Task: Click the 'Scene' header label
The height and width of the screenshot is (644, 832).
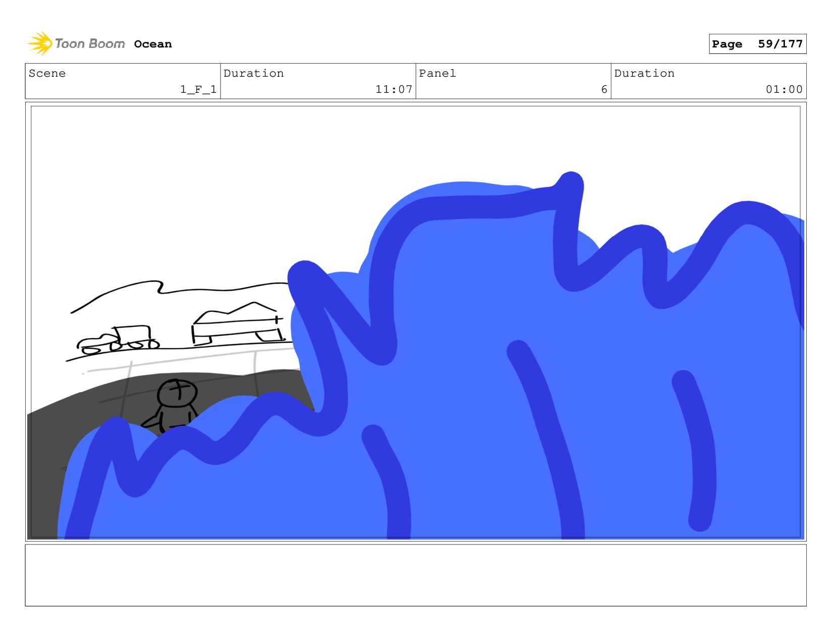Action: [x=47, y=73]
